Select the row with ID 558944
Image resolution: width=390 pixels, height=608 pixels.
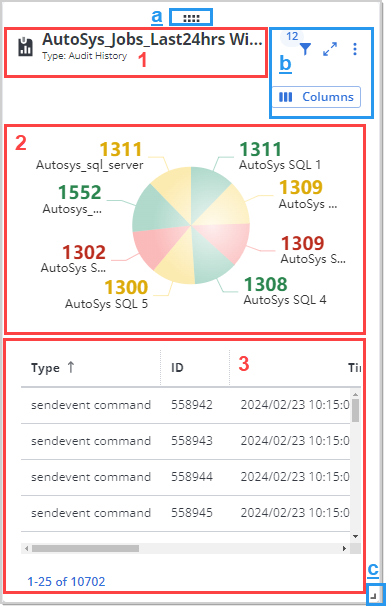[x=186, y=477]
